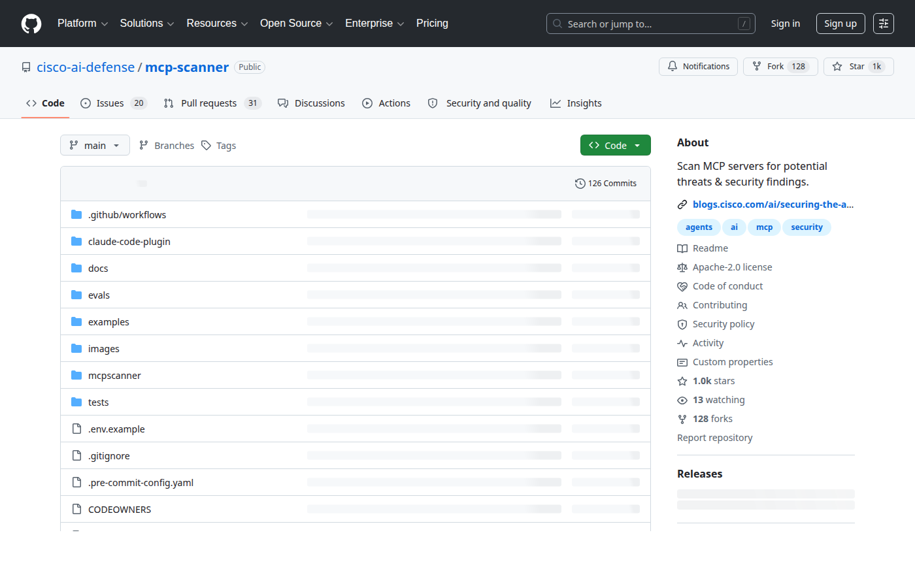The height and width of the screenshot is (588, 915).
Task: Click the agents topic tag
Action: pyautogui.click(x=699, y=227)
